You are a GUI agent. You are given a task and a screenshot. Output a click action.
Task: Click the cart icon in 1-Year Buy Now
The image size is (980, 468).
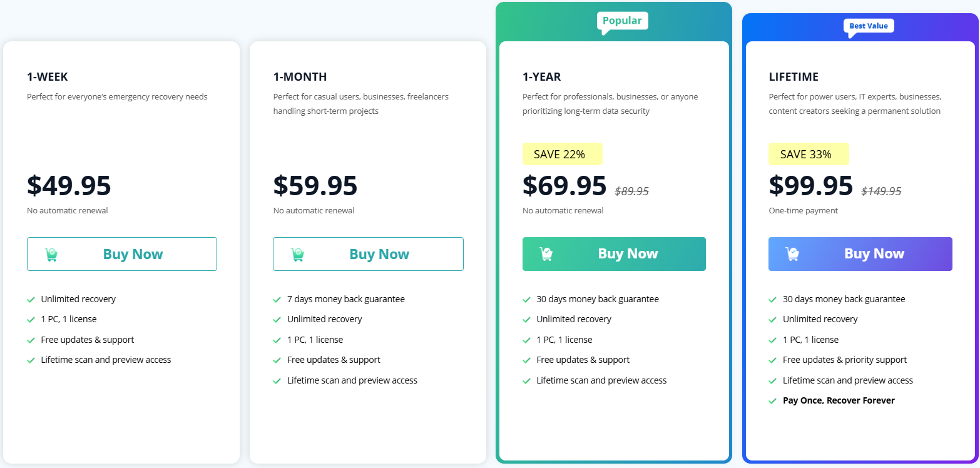[546, 254]
